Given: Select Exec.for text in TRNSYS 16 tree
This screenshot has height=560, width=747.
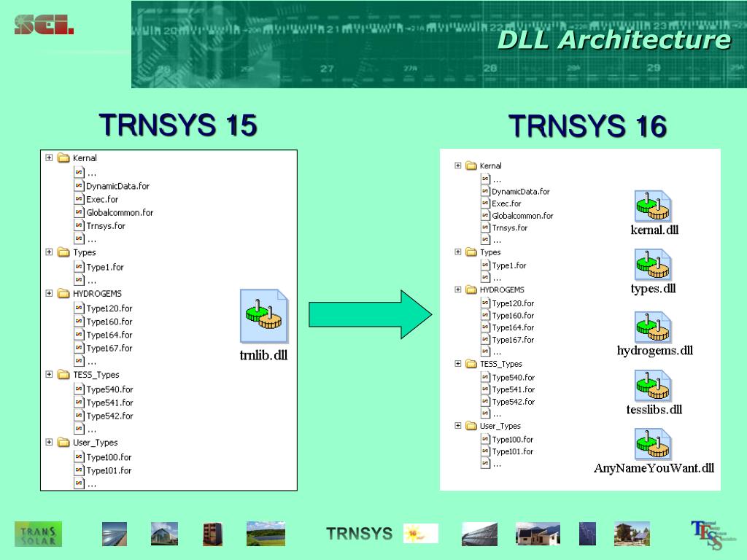Looking at the screenshot, I should pos(506,203).
